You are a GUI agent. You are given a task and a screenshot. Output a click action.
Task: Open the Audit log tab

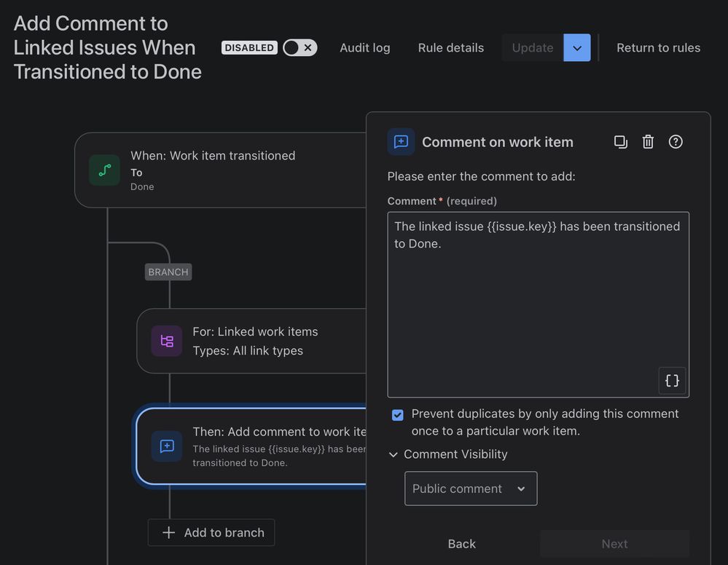point(365,48)
